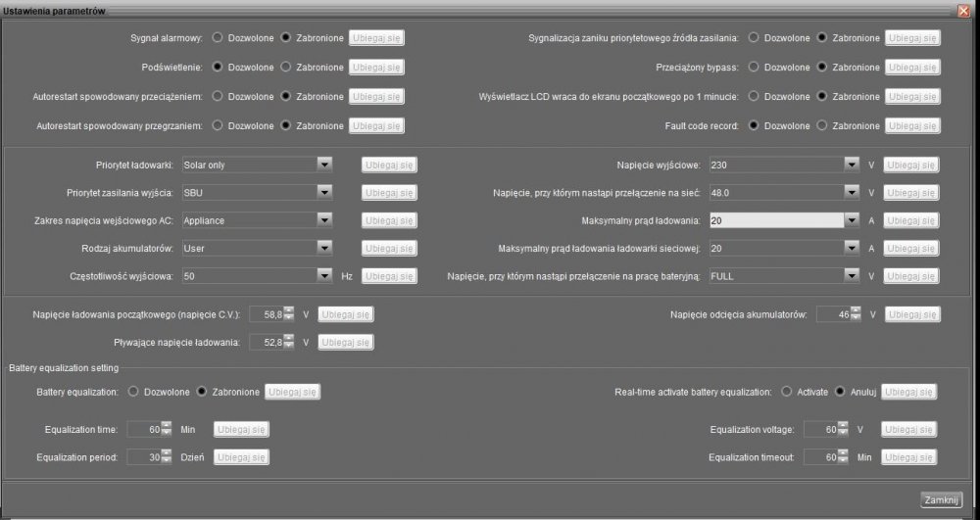Open the Maksymalny prąd ładowania dropdown
This screenshot has height=520, width=980.
click(x=852, y=221)
